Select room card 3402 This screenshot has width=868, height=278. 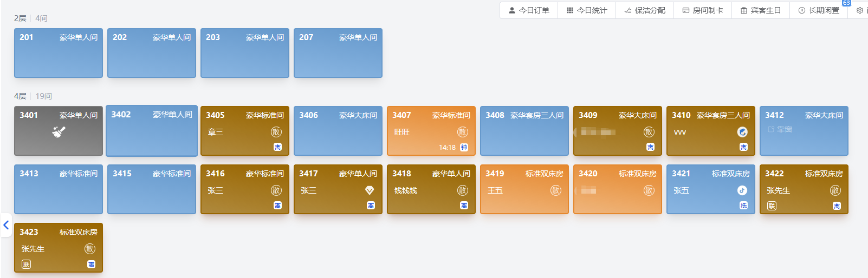click(x=152, y=131)
